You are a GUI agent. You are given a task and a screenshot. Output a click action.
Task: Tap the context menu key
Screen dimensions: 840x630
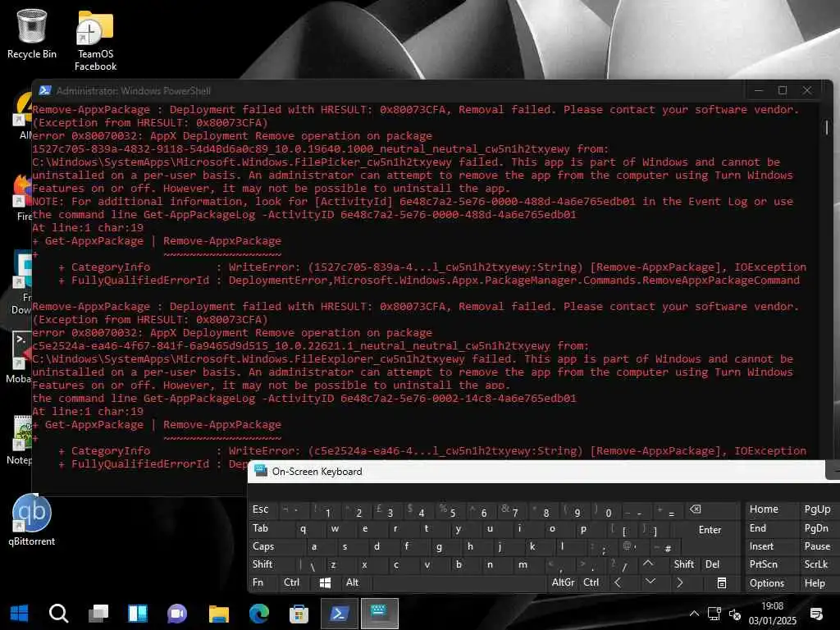point(722,583)
